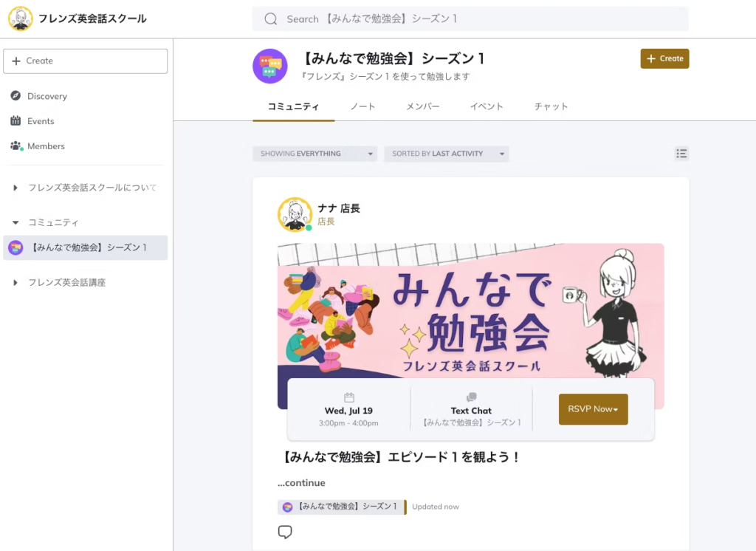The image size is (756, 551).
Task: Click ナナ 店長's profile avatar
Action: pyautogui.click(x=295, y=214)
